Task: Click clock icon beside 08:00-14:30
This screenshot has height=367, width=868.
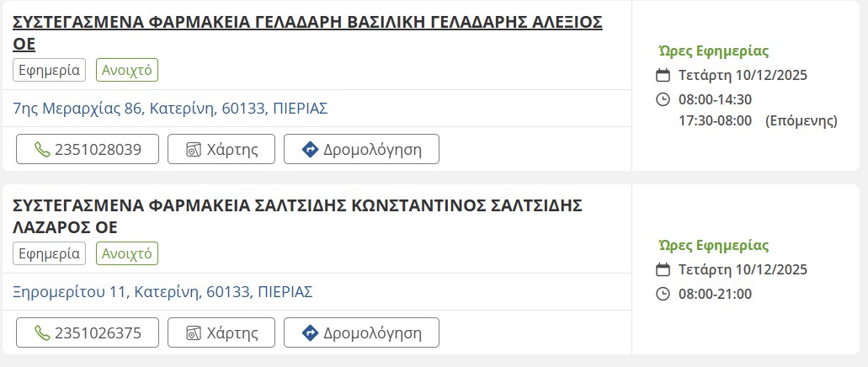Action: [x=663, y=99]
